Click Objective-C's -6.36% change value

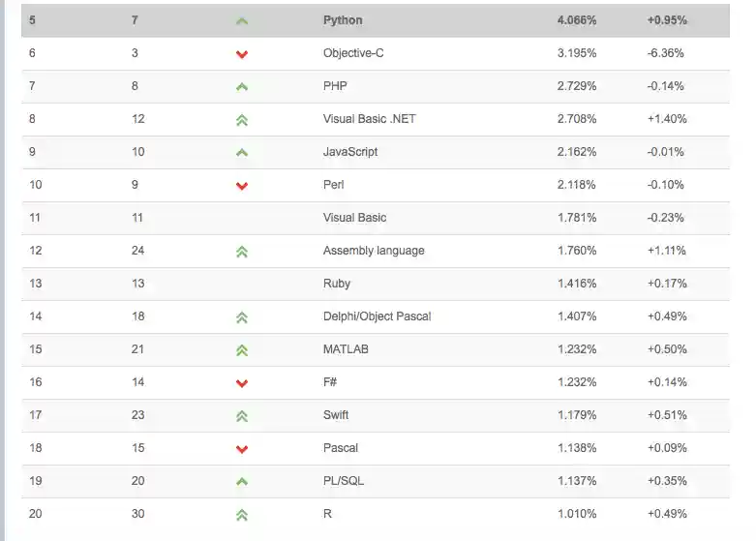tap(666, 53)
